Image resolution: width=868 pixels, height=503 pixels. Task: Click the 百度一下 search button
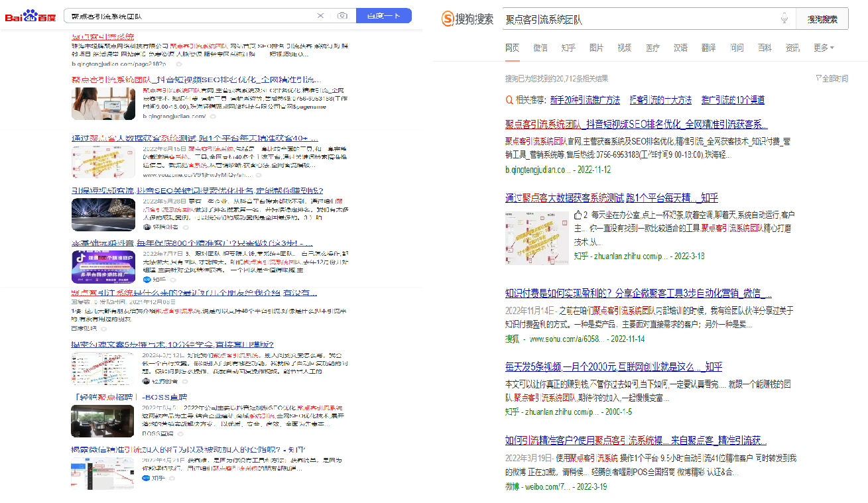point(384,15)
